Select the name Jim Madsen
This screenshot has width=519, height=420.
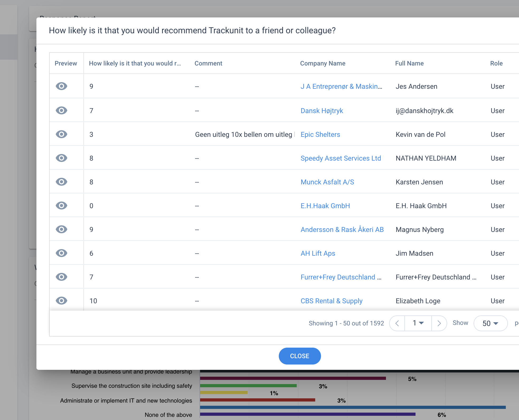click(x=414, y=253)
